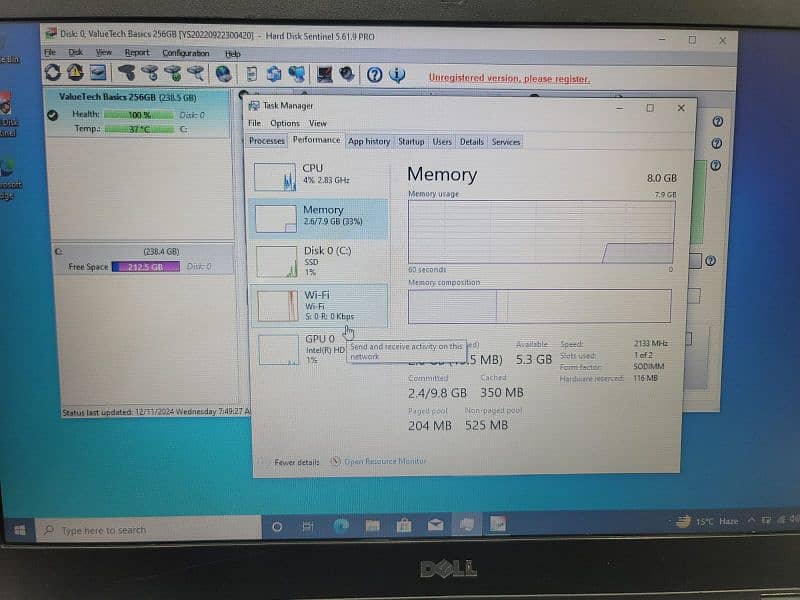Click the refresh icon in Hard Disk Sentinel toolbar
800x600 pixels.
click(52, 73)
